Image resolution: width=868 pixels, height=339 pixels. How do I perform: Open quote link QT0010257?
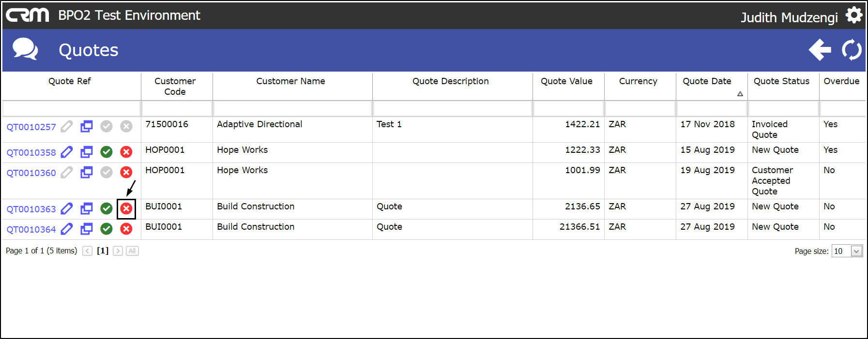coord(31,127)
